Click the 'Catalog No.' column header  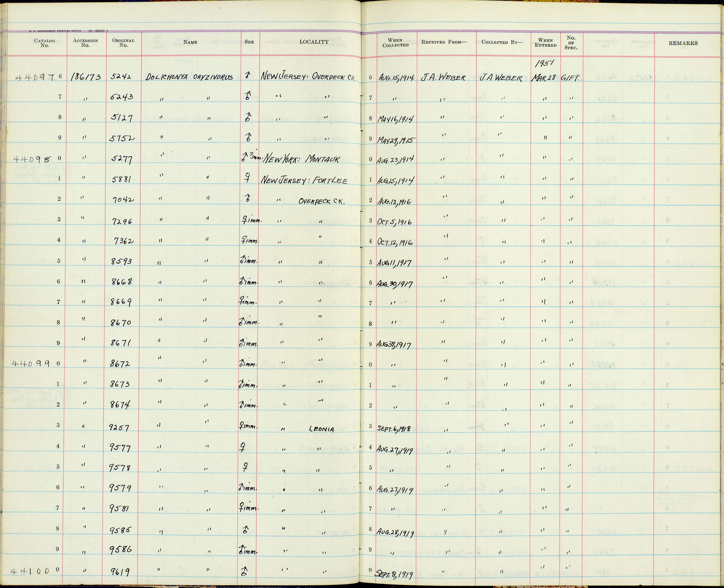pyautogui.click(x=44, y=43)
